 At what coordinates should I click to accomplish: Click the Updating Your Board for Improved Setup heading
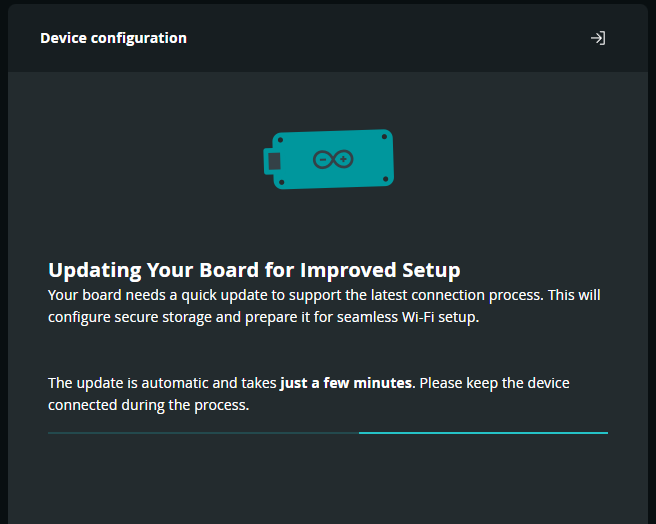pyautogui.click(x=254, y=270)
